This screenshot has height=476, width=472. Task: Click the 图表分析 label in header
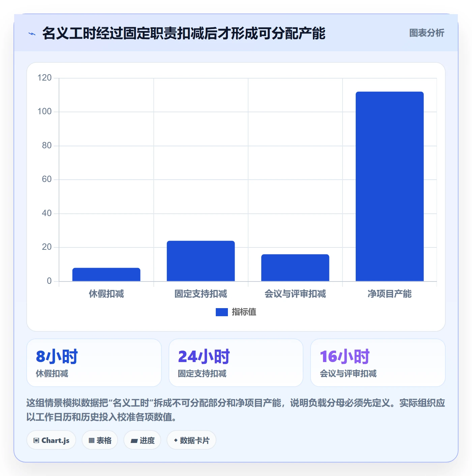(x=426, y=33)
